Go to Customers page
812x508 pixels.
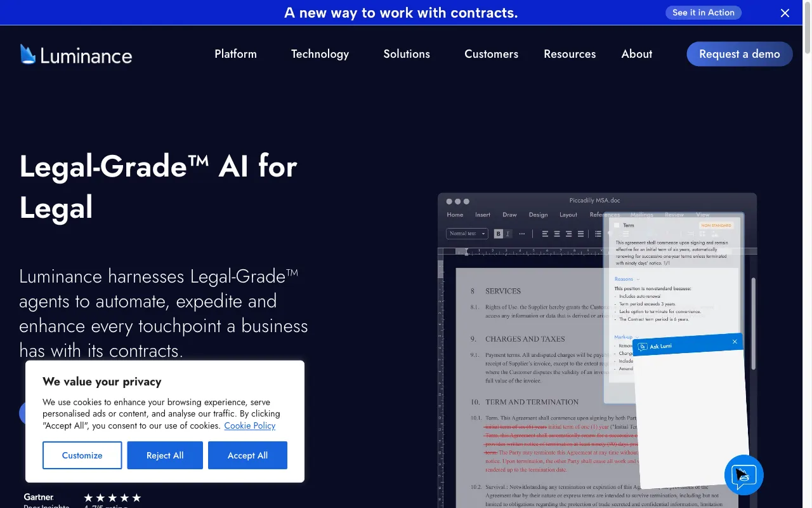click(x=491, y=54)
